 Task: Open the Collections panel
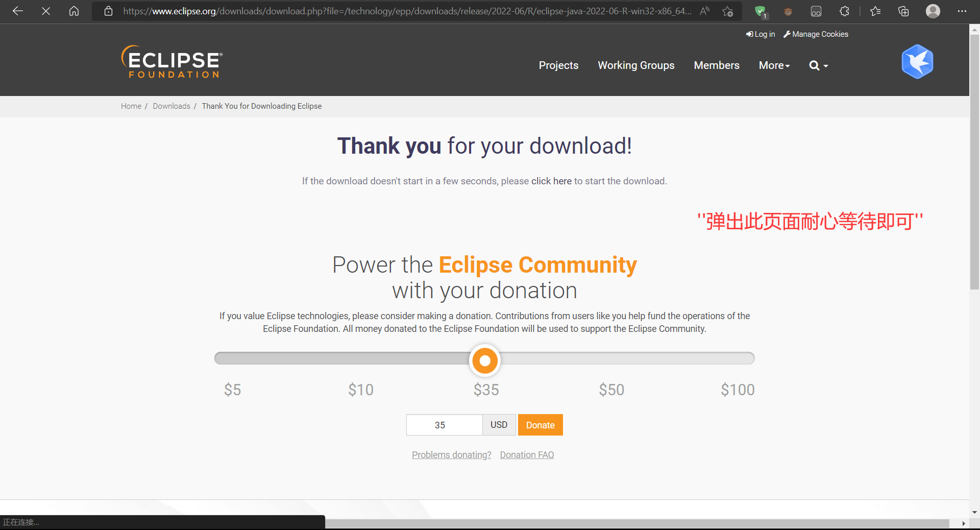pos(903,11)
